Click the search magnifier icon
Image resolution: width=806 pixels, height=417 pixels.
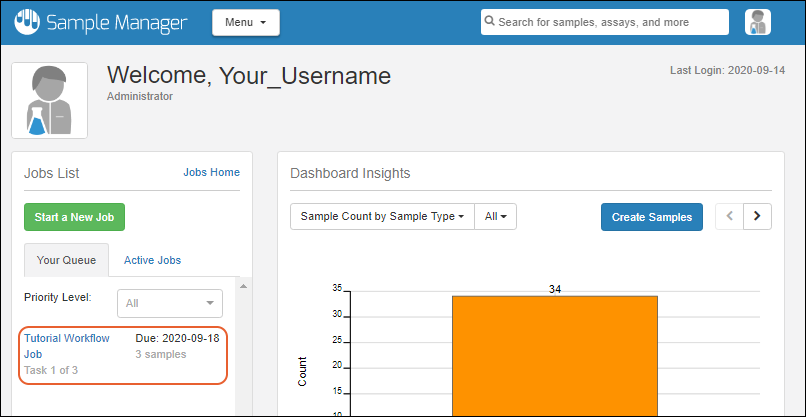tap(489, 22)
